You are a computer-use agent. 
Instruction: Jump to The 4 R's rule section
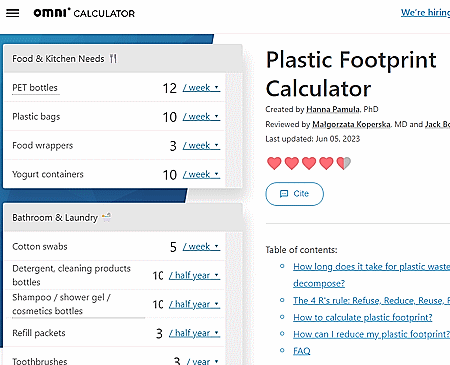(x=371, y=301)
